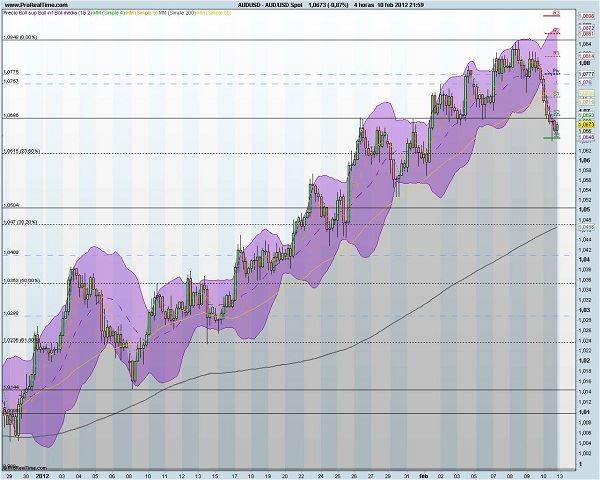Screen dimensions: 600x480
Task: Click the green 'MM (Simple 4)' legend label
Action: [109, 13]
